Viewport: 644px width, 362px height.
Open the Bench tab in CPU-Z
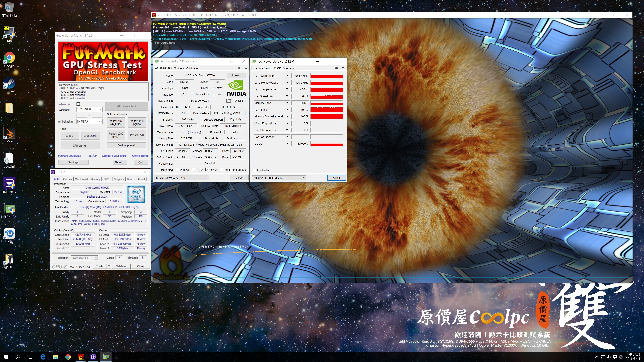click(x=130, y=179)
